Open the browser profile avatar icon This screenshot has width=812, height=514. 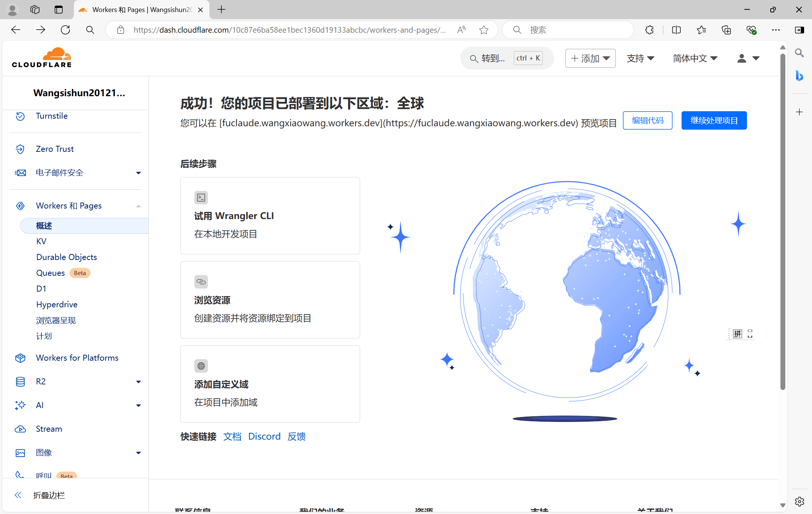[x=12, y=10]
